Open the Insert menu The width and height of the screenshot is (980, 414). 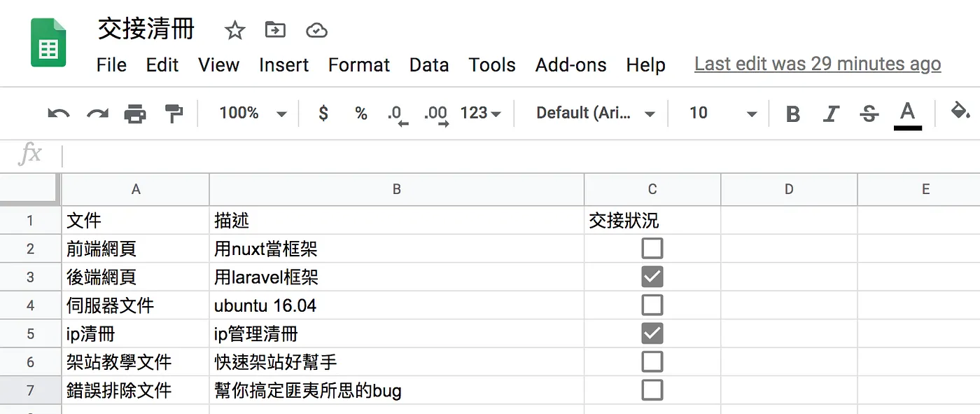283,65
